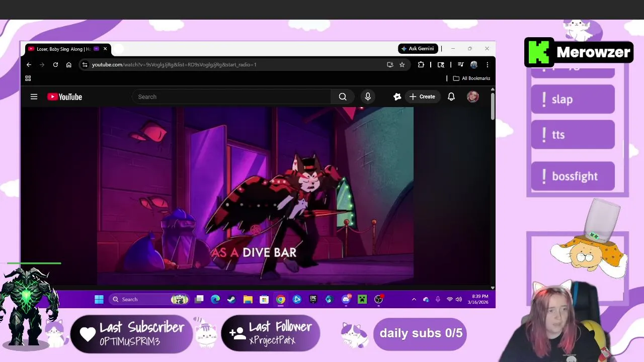Viewport: 644px width, 362px height.
Task: Open OBS Studio from the taskbar
Action: (379, 300)
